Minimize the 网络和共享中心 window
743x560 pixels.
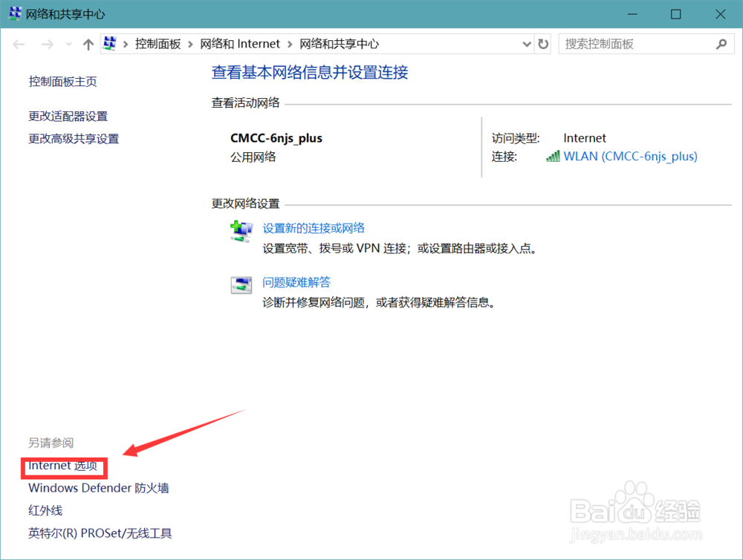[632, 14]
